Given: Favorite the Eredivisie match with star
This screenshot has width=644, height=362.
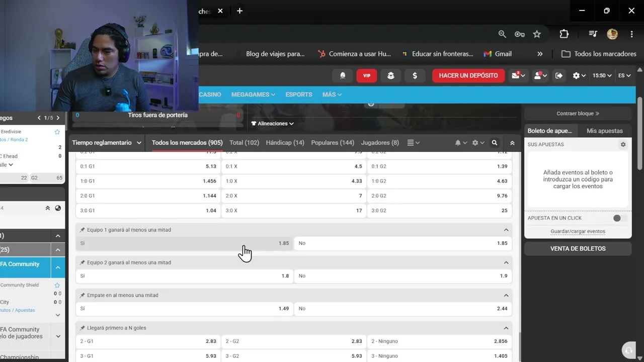Looking at the screenshot, I should tap(57, 132).
